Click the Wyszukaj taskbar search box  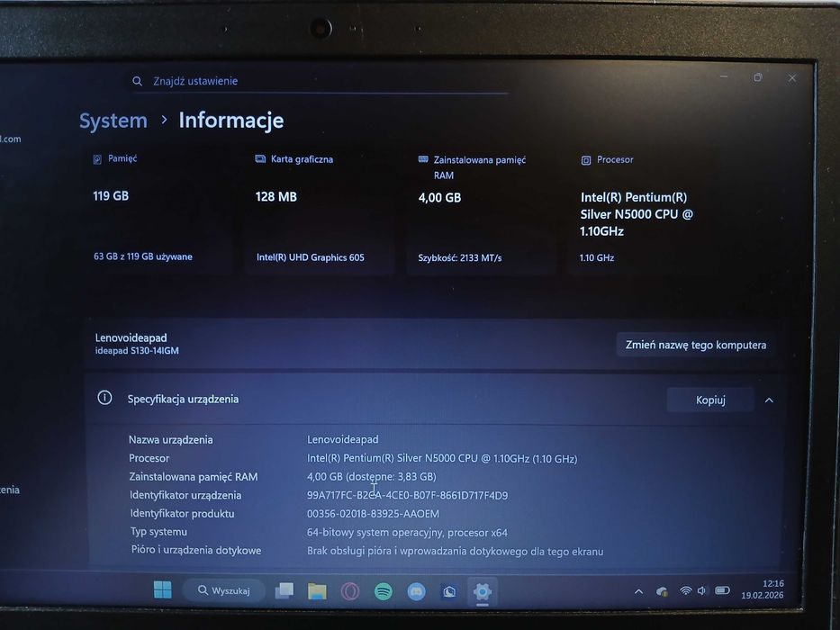click(224, 590)
